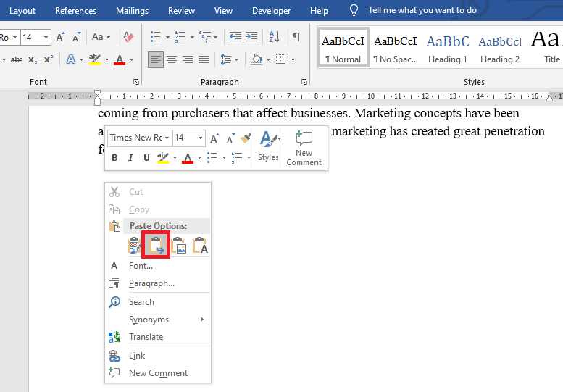Viewport: 563px width, 392px height.
Task: Open the Layout tab
Action: point(22,11)
